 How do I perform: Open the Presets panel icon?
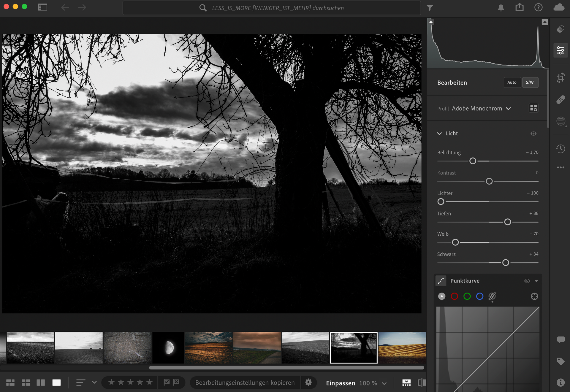click(560, 29)
